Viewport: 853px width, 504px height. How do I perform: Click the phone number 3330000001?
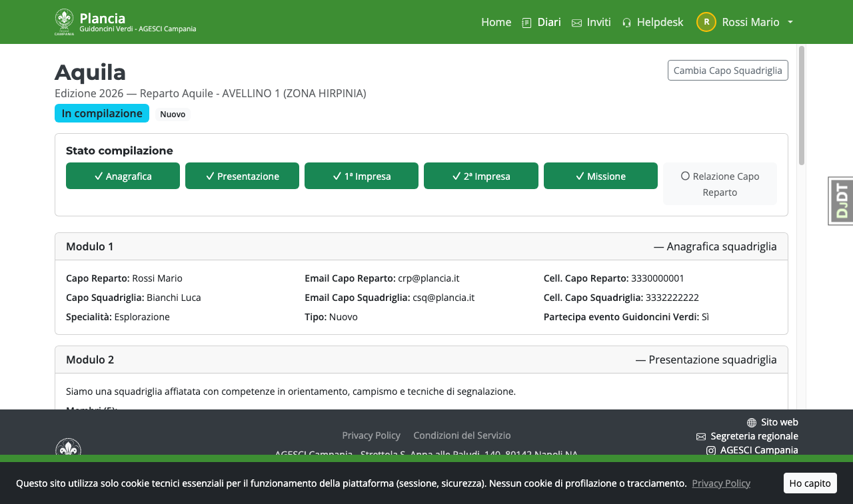(658, 278)
